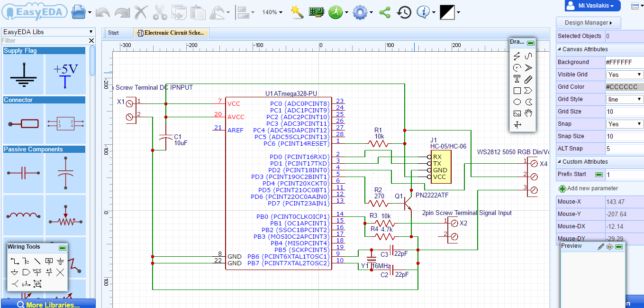Pick the GND ground symbol tool
The height and width of the screenshot is (308, 644).
pyautogui.click(x=61, y=261)
